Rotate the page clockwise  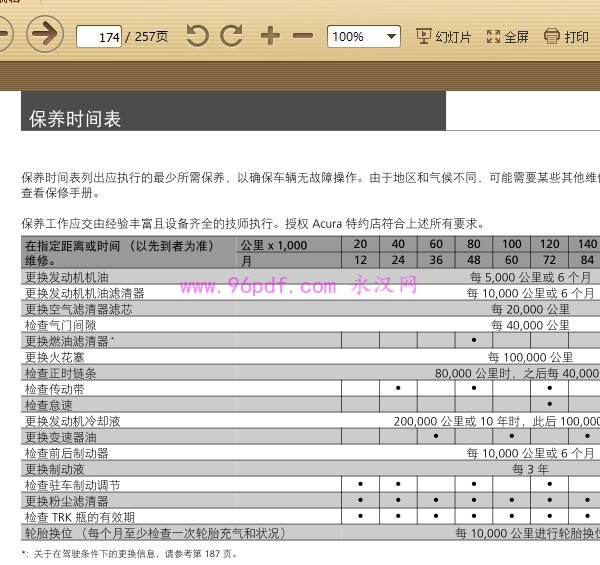pos(232,37)
